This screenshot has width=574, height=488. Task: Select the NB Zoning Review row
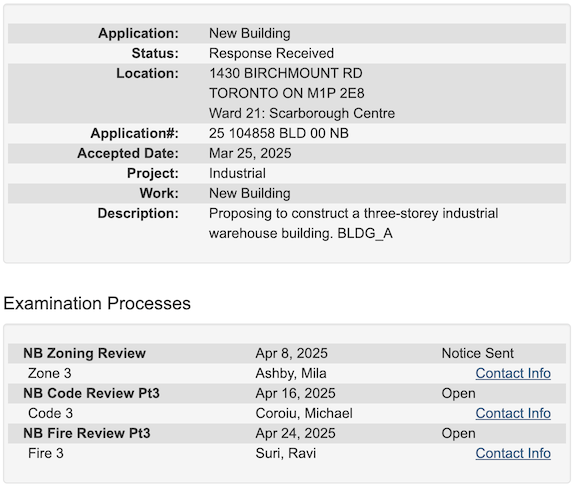(287, 353)
